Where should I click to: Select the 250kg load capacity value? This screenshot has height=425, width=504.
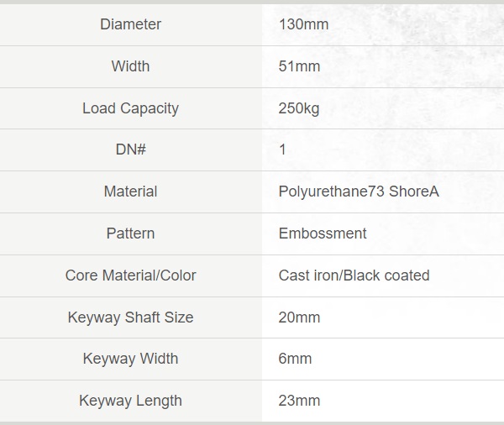click(299, 108)
